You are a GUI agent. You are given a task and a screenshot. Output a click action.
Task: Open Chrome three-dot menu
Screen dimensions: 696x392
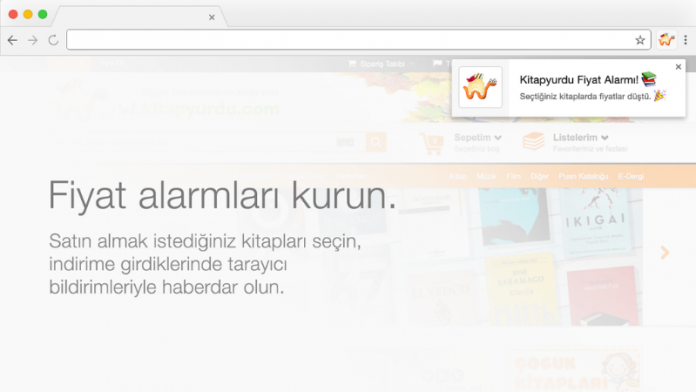tap(685, 40)
